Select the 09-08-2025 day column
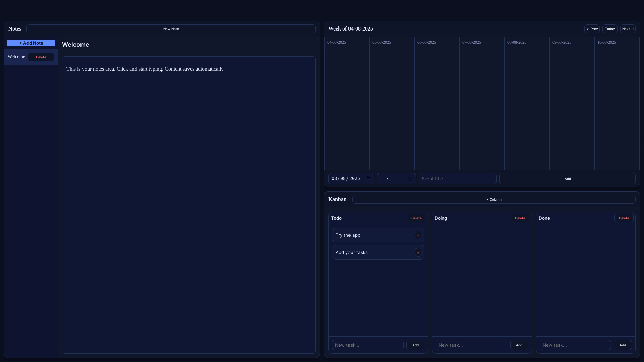 [572, 103]
